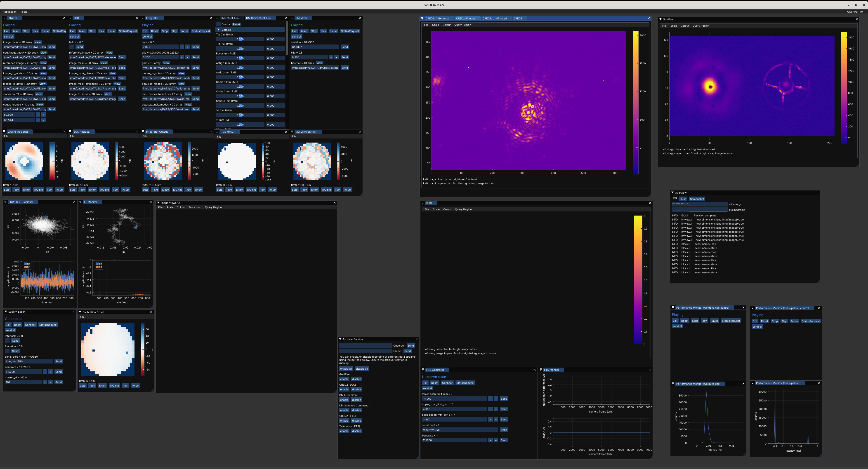Open the User Offset dock menu icon
Image resolution: width=868 pixels, height=469 pixels.
(217, 132)
